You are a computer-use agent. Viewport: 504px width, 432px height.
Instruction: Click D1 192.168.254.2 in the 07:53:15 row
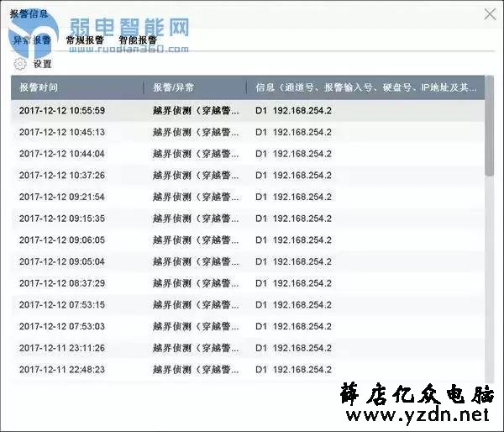click(293, 304)
